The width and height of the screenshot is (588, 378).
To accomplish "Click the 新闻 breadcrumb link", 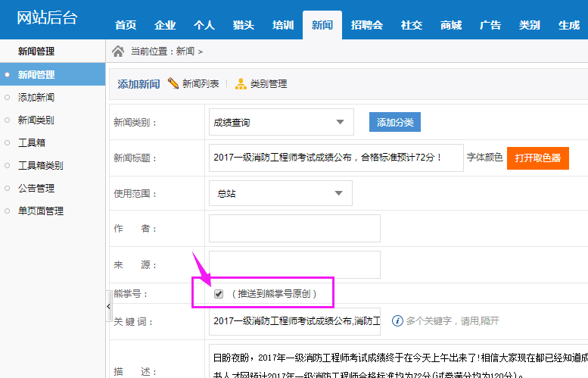I will point(185,52).
